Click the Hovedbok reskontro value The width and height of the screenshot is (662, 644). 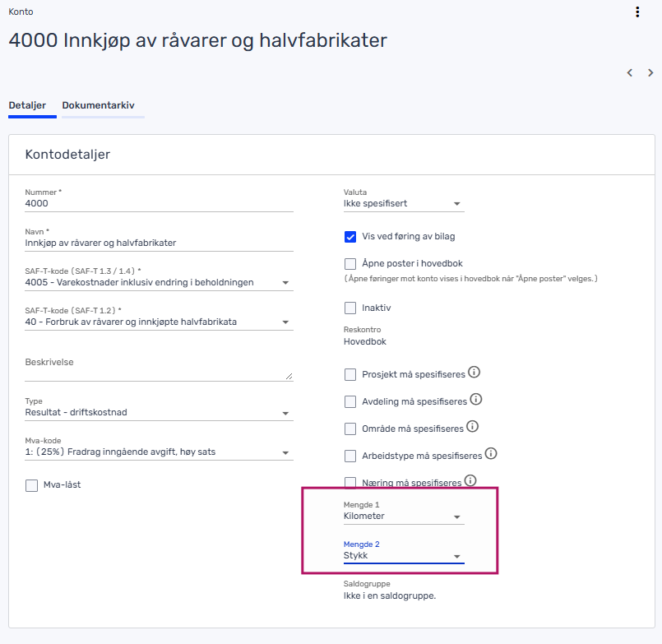(x=365, y=341)
